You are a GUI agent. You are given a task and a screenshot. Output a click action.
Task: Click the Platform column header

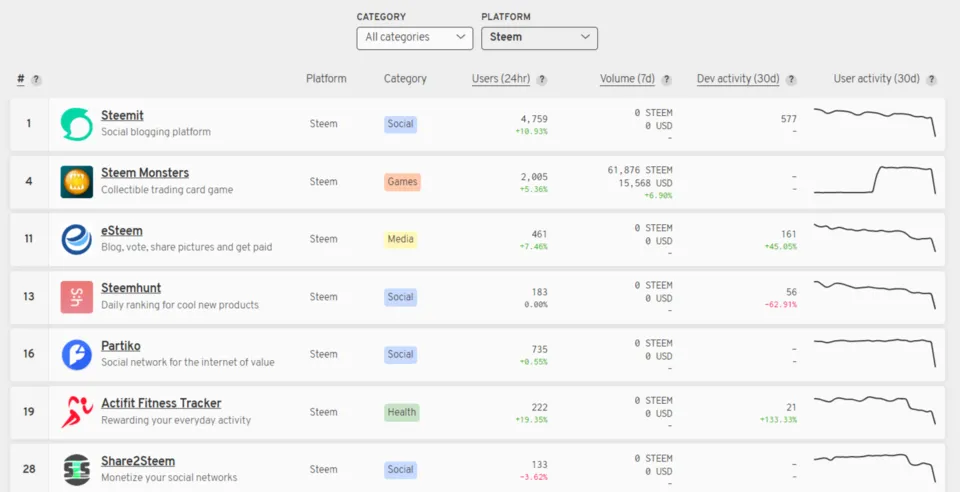(326, 79)
